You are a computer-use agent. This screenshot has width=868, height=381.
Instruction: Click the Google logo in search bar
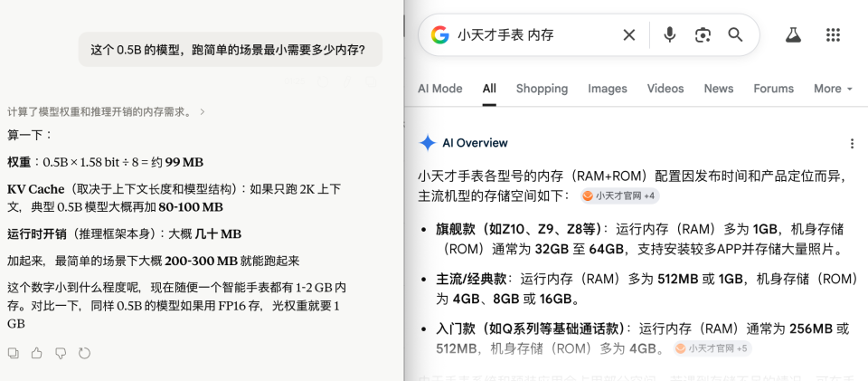(x=439, y=35)
